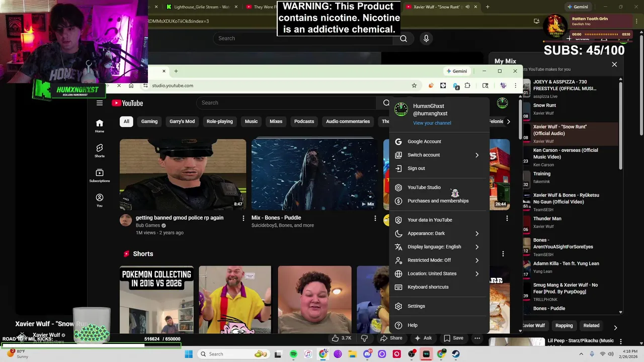Open Steam from the taskbar

click(456, 354)
